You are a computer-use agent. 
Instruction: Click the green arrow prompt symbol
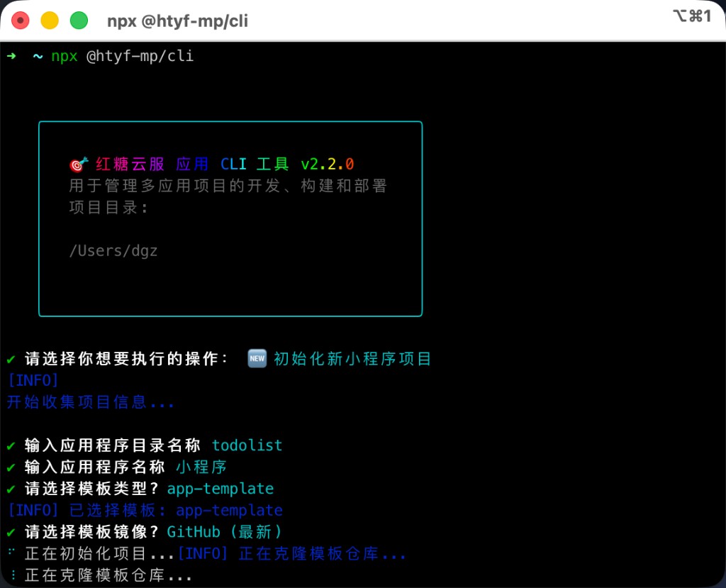click(x=11, y=56)
